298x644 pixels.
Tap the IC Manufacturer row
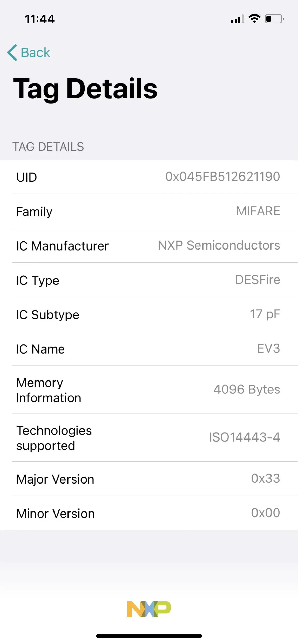coord(149,246)
